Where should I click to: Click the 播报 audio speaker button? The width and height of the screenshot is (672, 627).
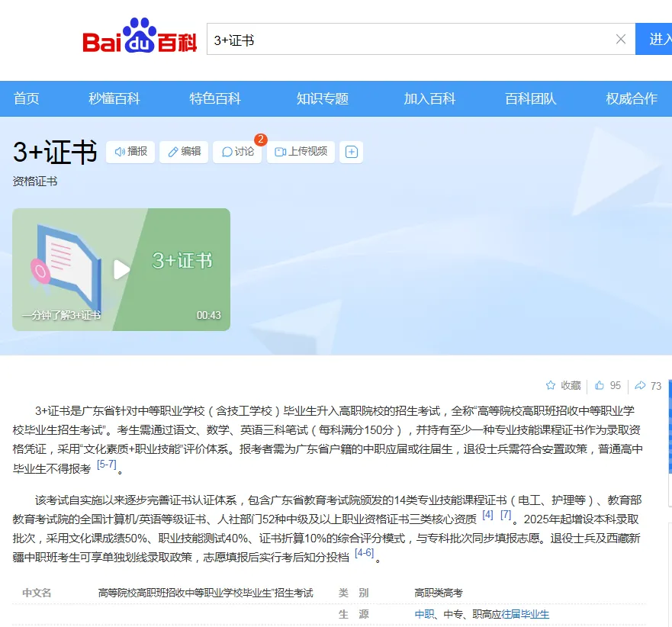tap(130, 152)
